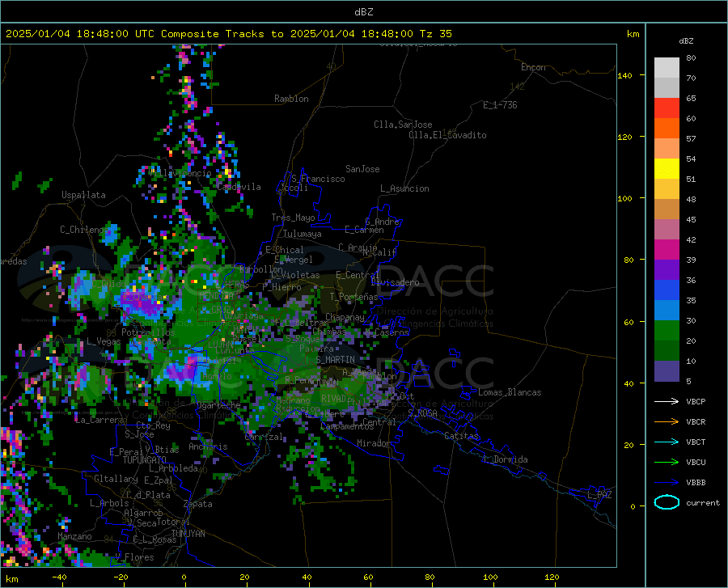Click the Ramblon place label

click(x=291, y=99)
